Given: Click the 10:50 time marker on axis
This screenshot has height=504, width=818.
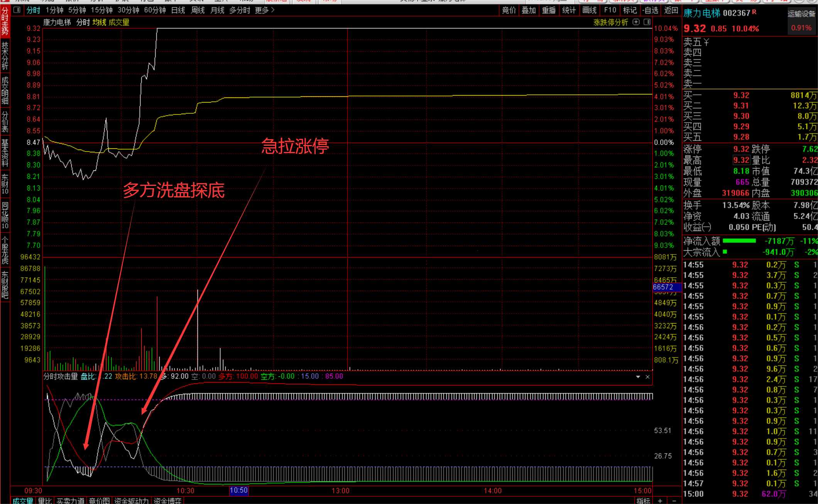Looking at the screenshot, I should 238,491.
